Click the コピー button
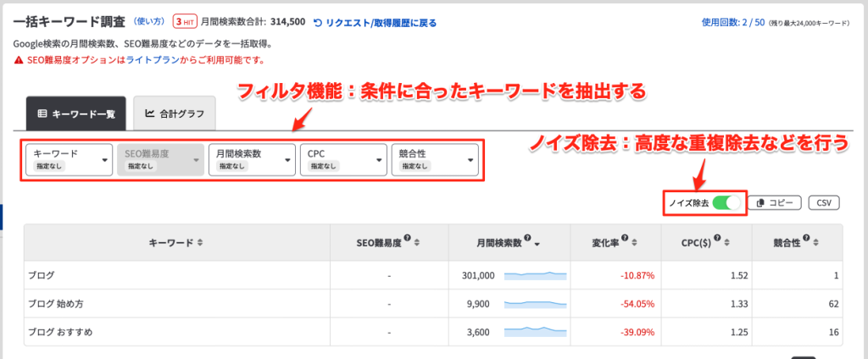The height and width of the screenshot is (359, 868). click(x=777, y=203)
